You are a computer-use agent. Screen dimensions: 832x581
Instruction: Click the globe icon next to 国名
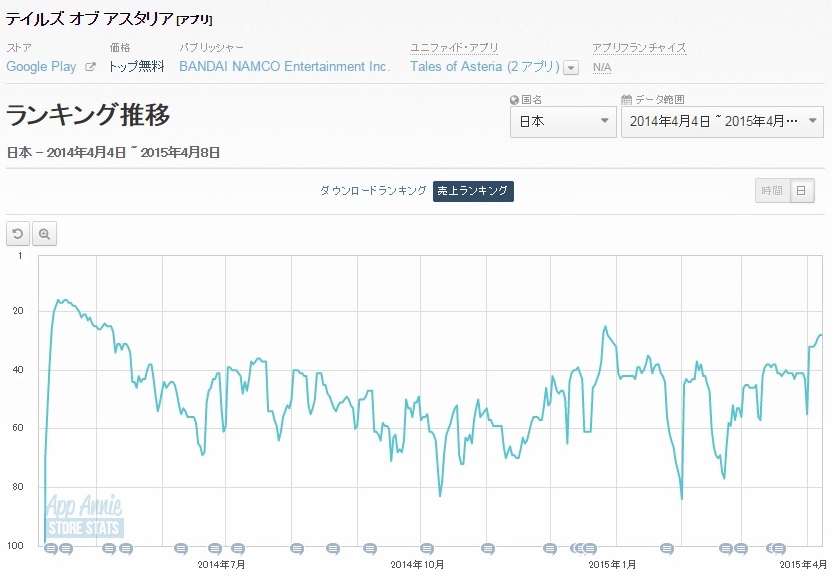click(x=514, y=100)
